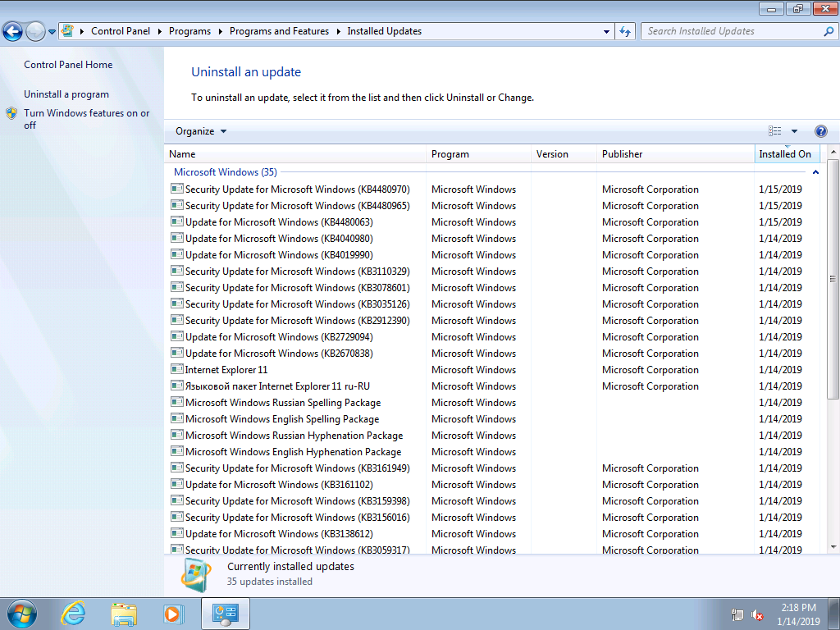Open the view options dropdown arrow

(x=794, y=131)
